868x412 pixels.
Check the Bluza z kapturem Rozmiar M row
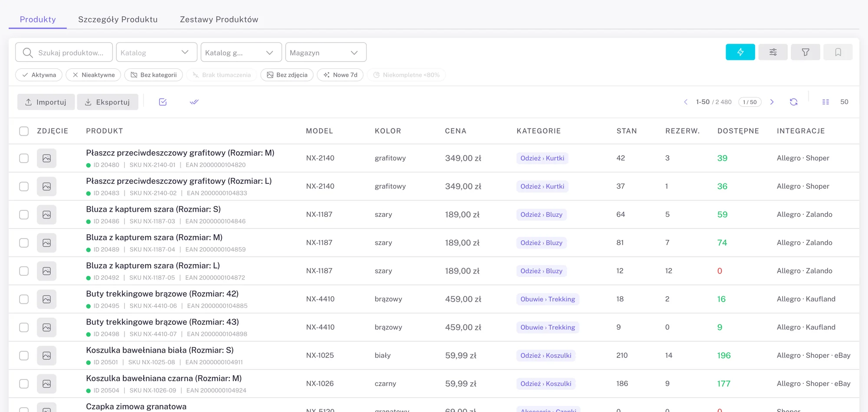tap(24, 243)
